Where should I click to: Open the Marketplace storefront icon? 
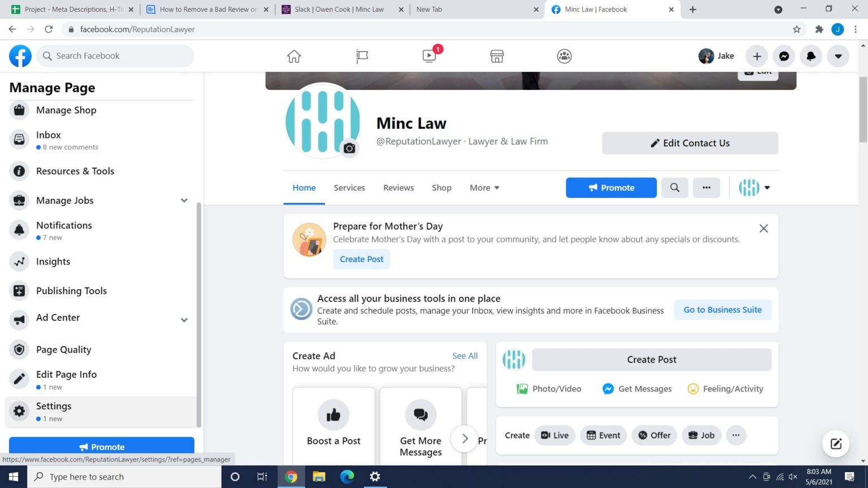coord(497,56)
